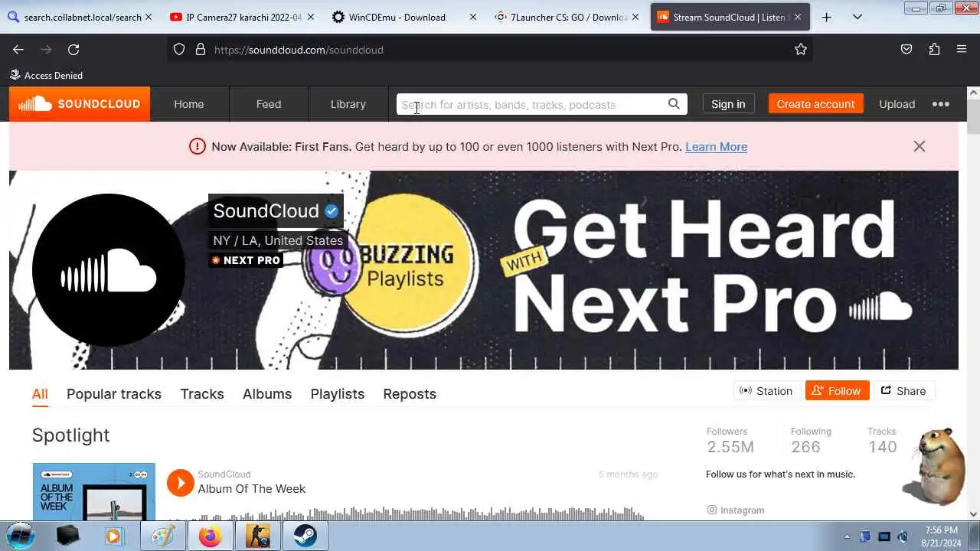Screen dimensions: 980x551
Task: Click the Share button
Action: coord(903,391)
